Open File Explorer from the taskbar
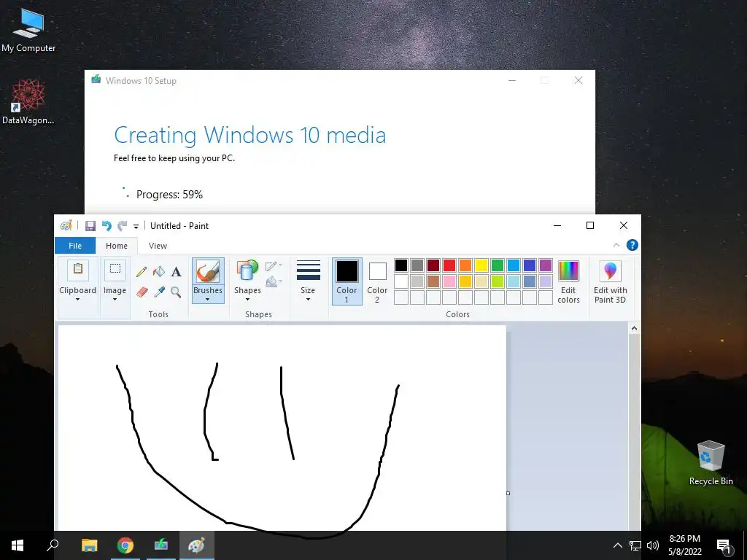The height and width of the screenshot is (560, 747). pyautogui.click(x=90, y=545)
